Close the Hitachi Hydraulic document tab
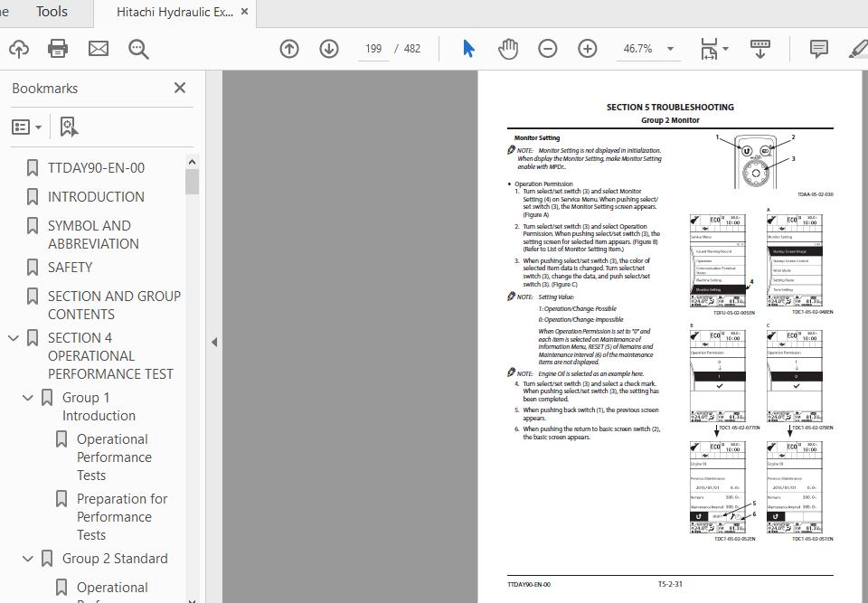Viewport: 868px width, 603px height. tap(245, 12)
